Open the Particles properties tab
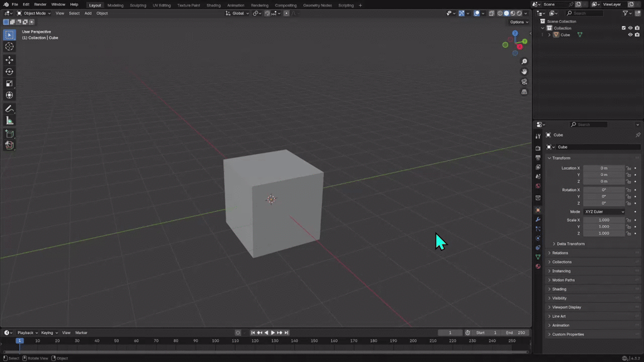This screenshot has width=644, height=362. point(538,229)
